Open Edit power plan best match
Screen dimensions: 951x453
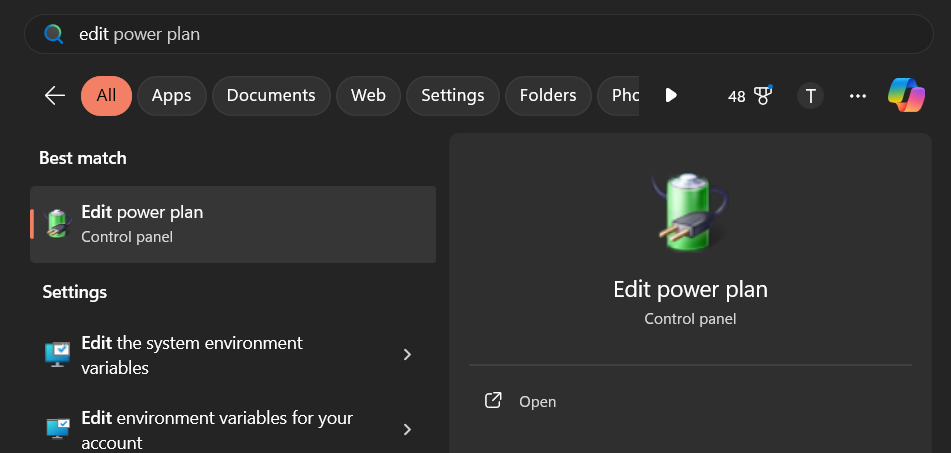pyautogui.click(x=233, y=223)
